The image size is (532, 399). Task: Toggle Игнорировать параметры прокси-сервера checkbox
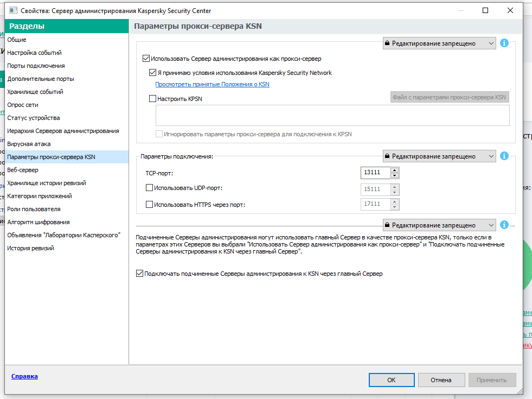point(159,134)
